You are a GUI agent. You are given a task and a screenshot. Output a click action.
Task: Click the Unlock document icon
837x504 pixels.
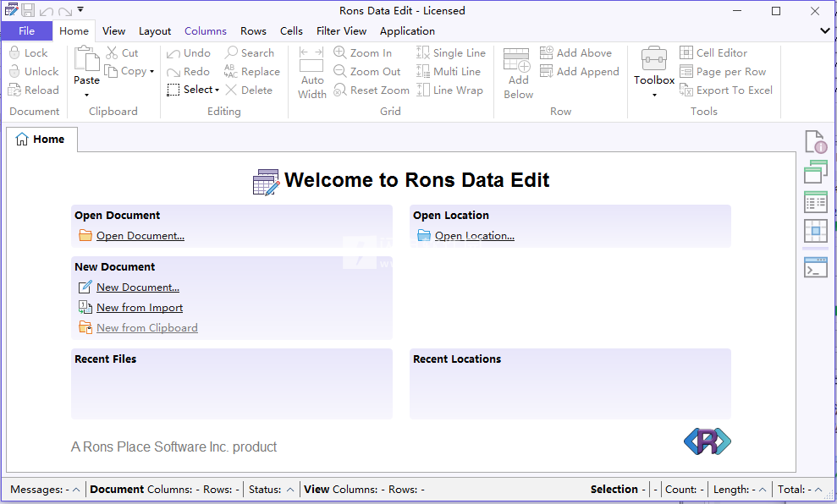(x=15, y=72)
